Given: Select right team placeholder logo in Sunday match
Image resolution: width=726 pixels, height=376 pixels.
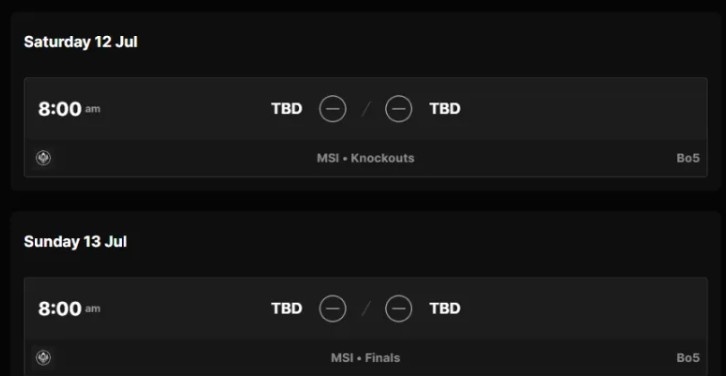Looking at the screenshot, I should [399, 308].
